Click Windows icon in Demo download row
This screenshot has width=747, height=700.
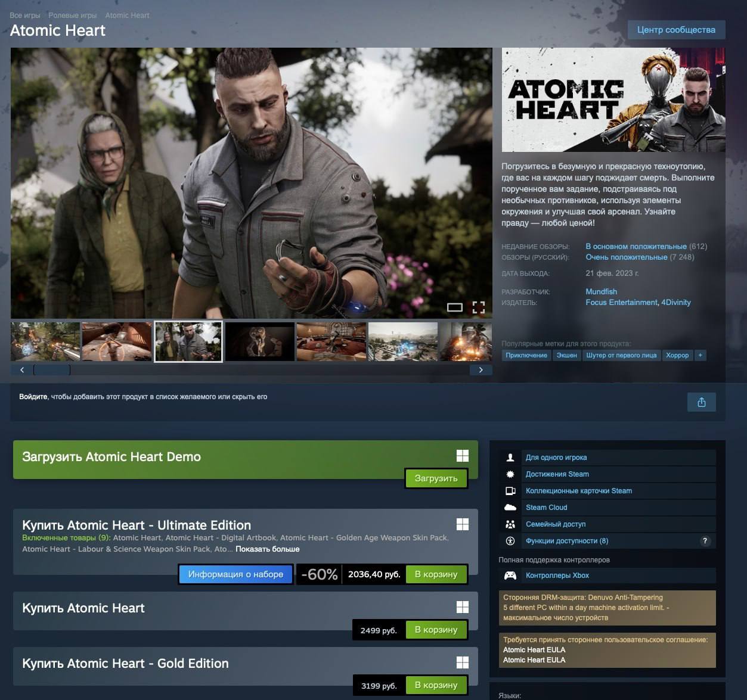pyautogui.click(x=463, y=456)
